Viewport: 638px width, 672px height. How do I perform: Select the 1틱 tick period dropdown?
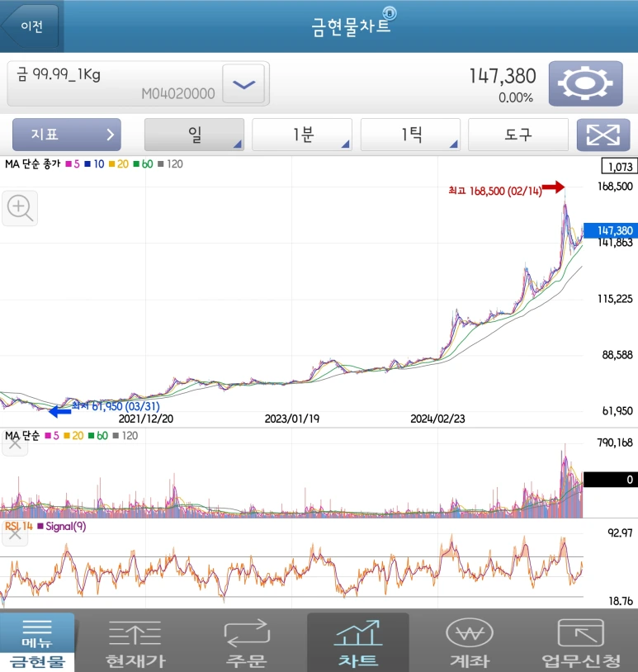click(x=410, y=135)
